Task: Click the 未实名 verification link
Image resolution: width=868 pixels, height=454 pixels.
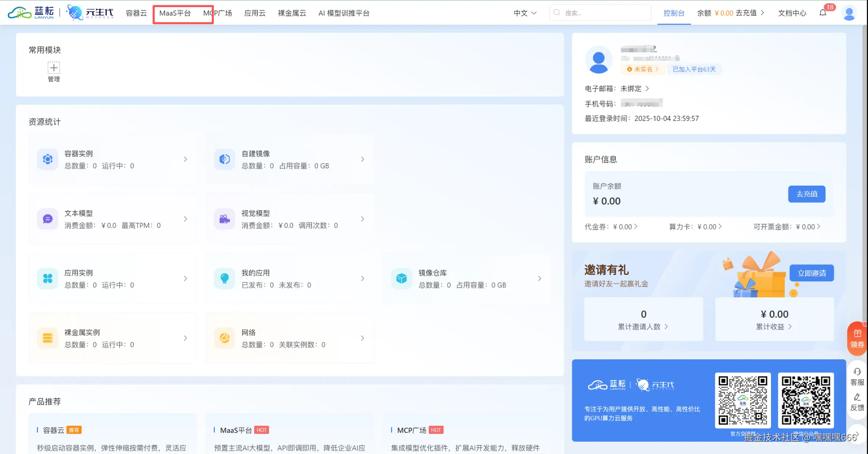Action: [x=643, y=69]
